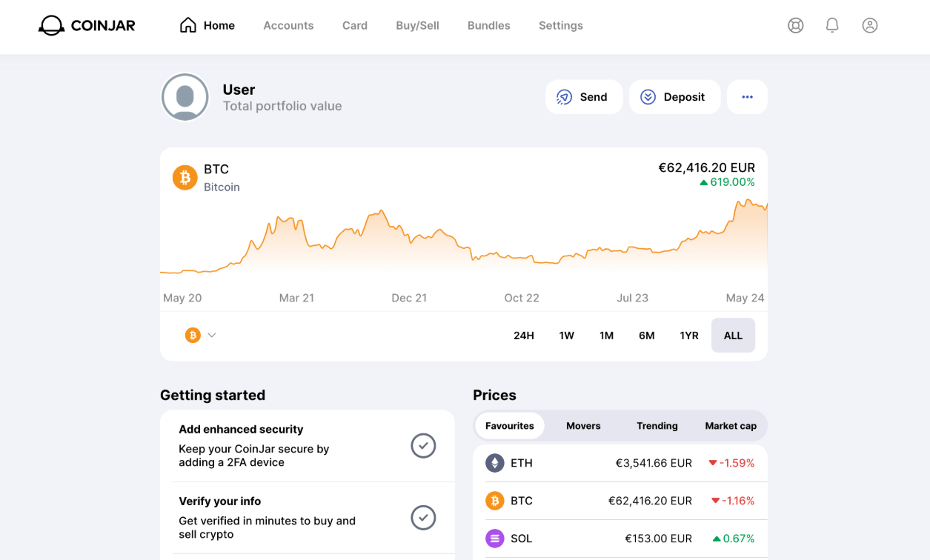Select the 6M point on timeframe selector
This screenshot has width=930, height=560.
[x=646, y=335]
